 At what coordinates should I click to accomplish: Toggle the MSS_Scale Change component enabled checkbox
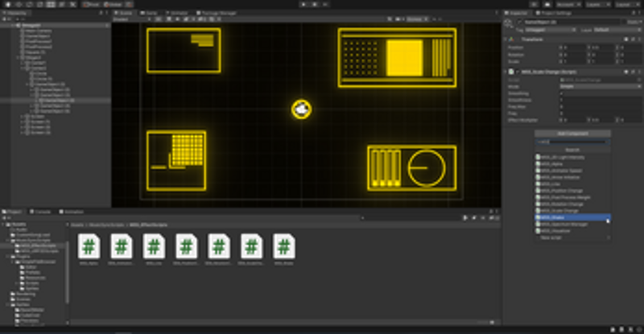(518, 72)
